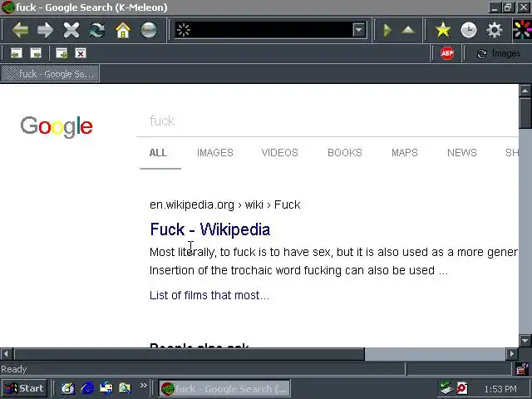Switch to the BOOKS search tab
This screenshot has width=532, height=399.
345,153
